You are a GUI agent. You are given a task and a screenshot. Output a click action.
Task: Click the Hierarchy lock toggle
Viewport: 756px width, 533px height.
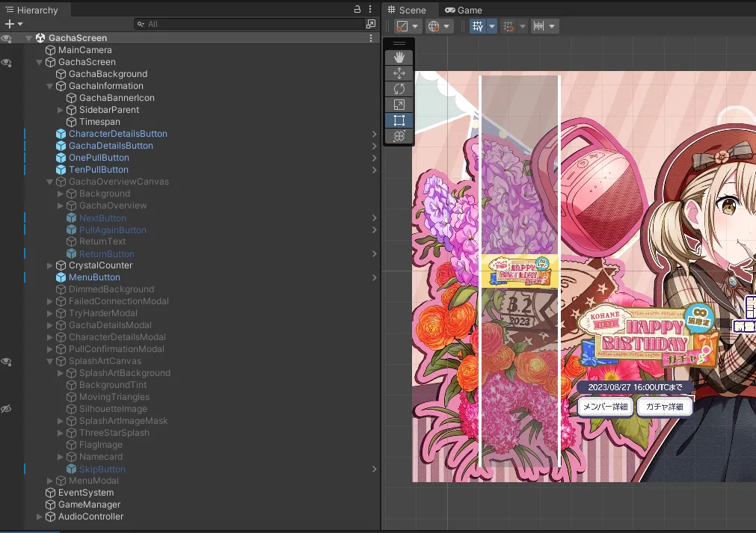click(x=358, y=9)
